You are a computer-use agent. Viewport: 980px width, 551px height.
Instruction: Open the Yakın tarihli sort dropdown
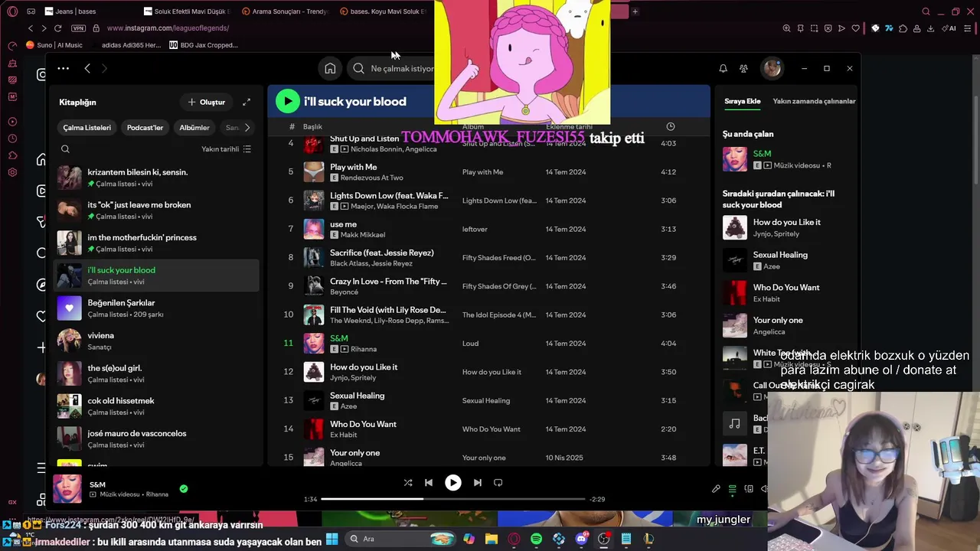pyautogui.click(x=226, y=149)
